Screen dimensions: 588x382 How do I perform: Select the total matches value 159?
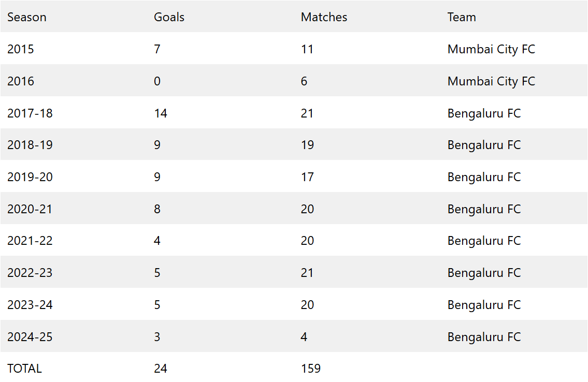311,369
